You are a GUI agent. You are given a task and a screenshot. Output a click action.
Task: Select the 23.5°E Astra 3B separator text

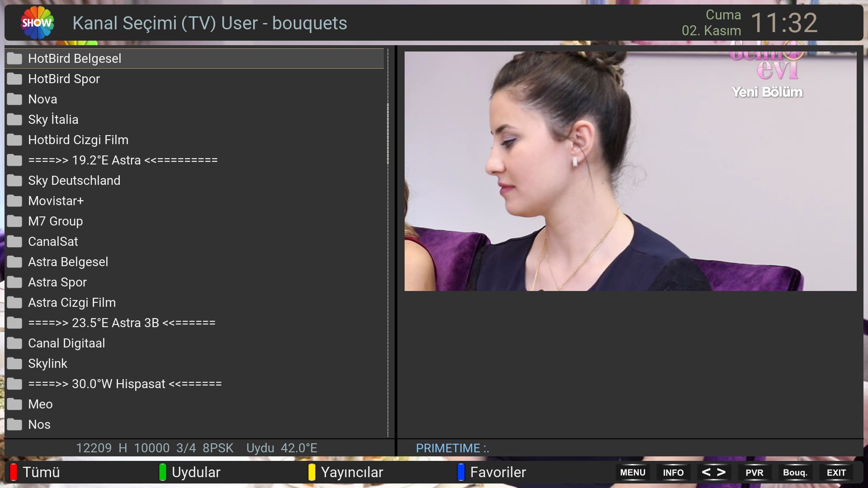point(122,323)
